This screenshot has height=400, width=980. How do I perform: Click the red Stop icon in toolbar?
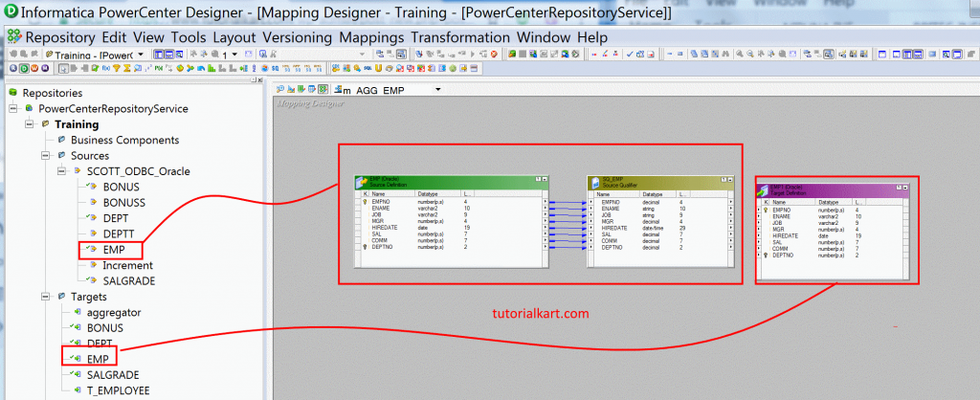(x=494, y=55)
